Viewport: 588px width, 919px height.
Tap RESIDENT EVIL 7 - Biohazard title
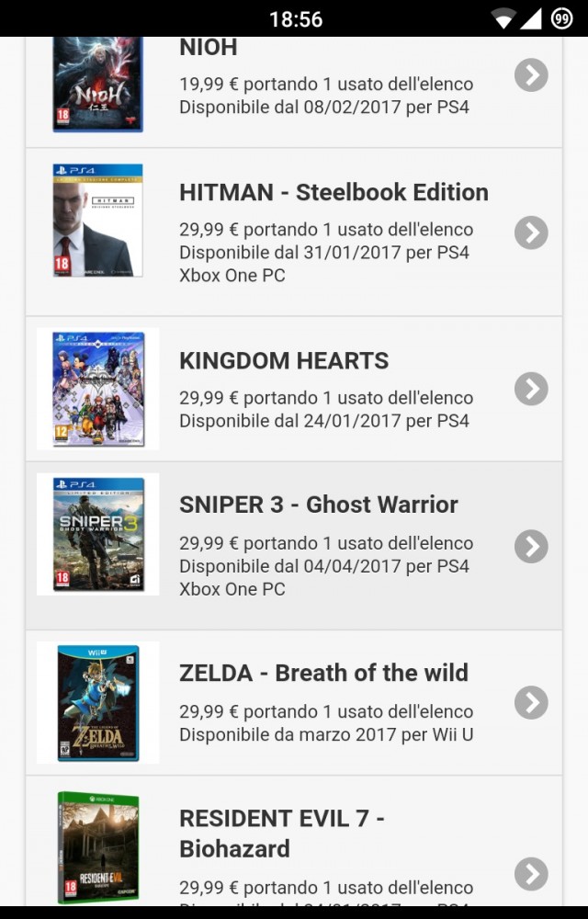[x=281, y=833]
